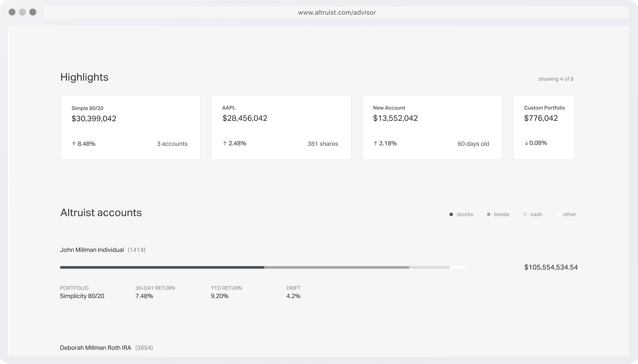Click the showing 4 of 8 text
The width and height of the screenshot is (638, 364).
point(556,79)
